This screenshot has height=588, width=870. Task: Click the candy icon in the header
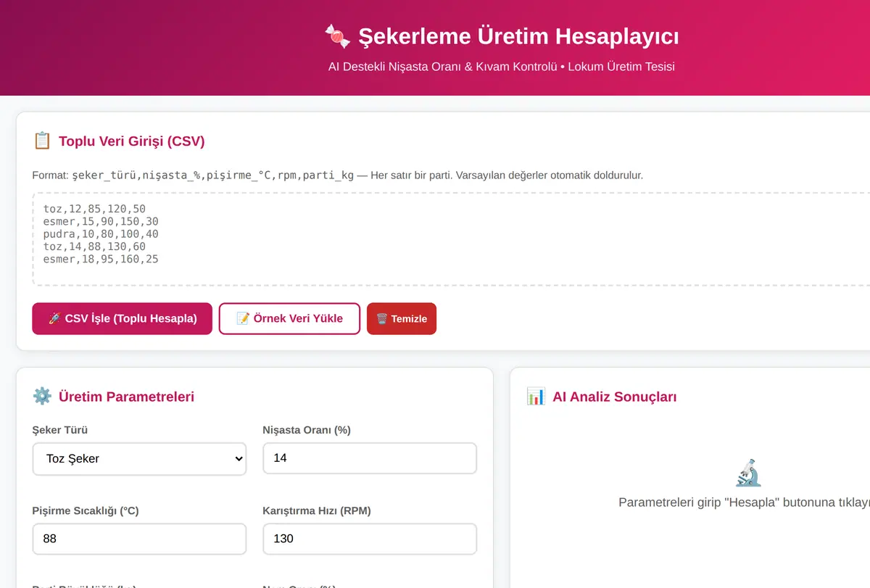[337, 36]
